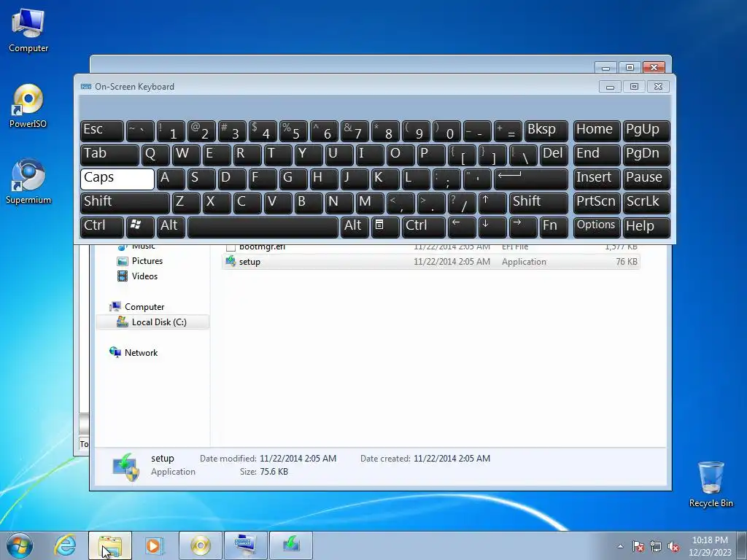Click the setup file icon in list
This screenshot has width=747, height=560.
[231, 261]
